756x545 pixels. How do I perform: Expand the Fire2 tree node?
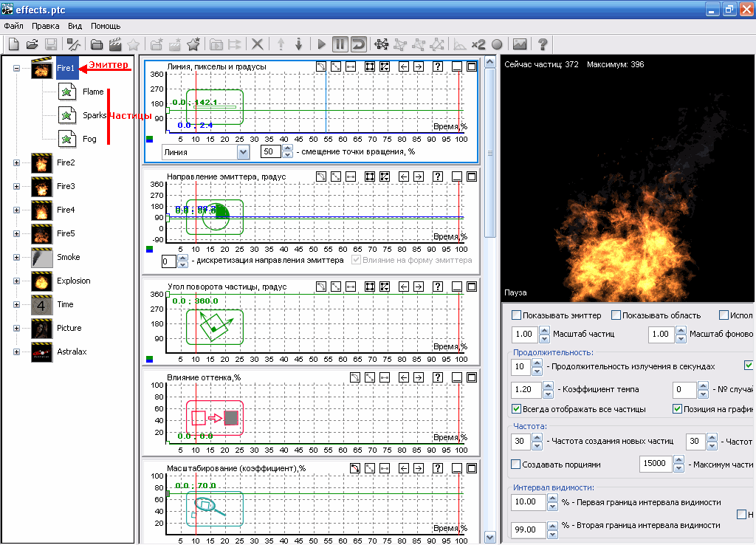(x=16, y=162)
